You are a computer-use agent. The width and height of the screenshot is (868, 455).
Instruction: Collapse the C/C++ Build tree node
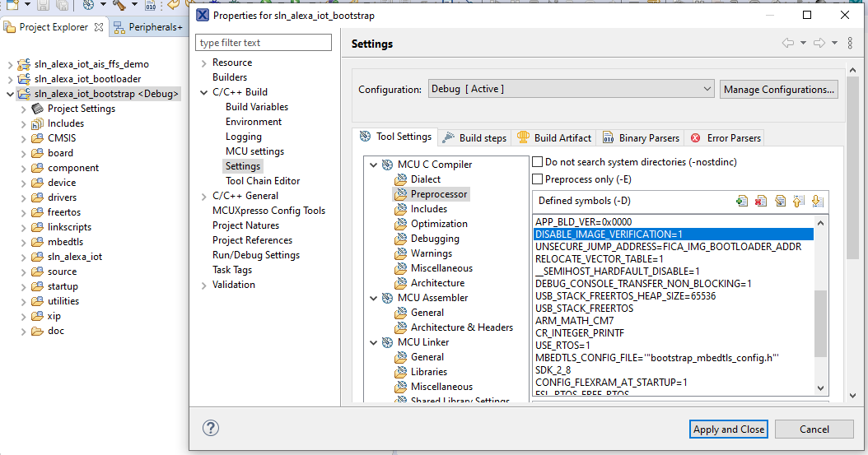pos(203,92)
